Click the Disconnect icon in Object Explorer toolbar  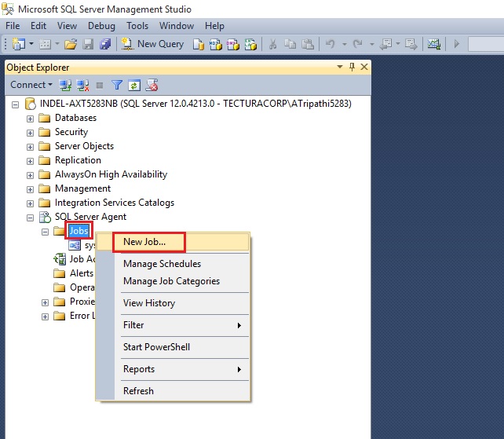82,85
